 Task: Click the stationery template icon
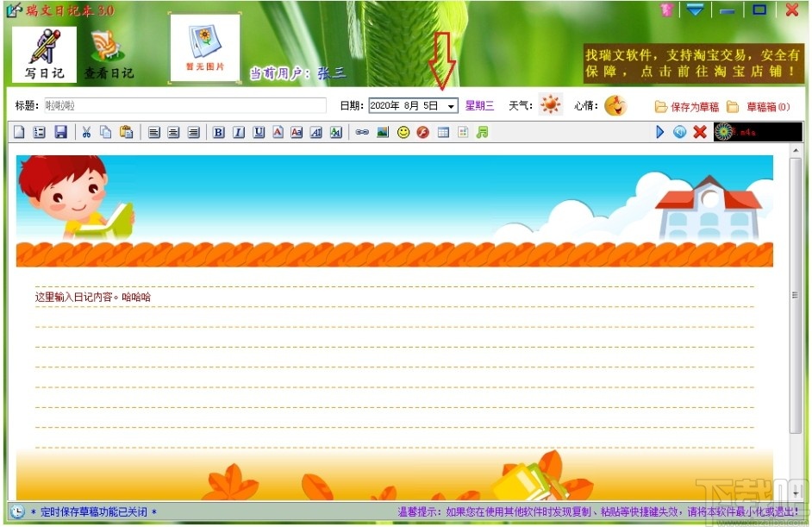(463, 132)
